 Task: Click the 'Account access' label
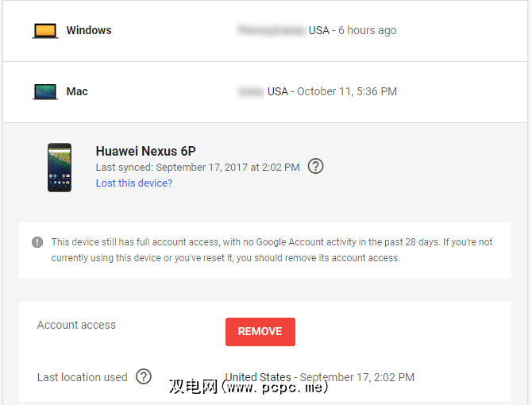click(76, 325)
